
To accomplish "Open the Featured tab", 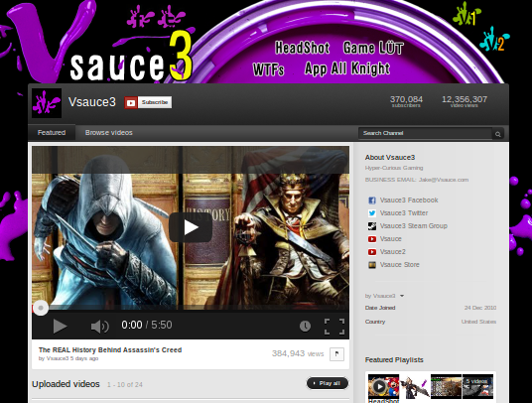I will [x=52, y=133].
